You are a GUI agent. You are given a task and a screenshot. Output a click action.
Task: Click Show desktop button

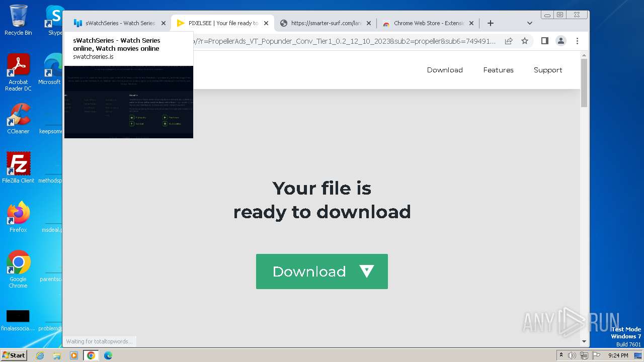click(639, 355)
